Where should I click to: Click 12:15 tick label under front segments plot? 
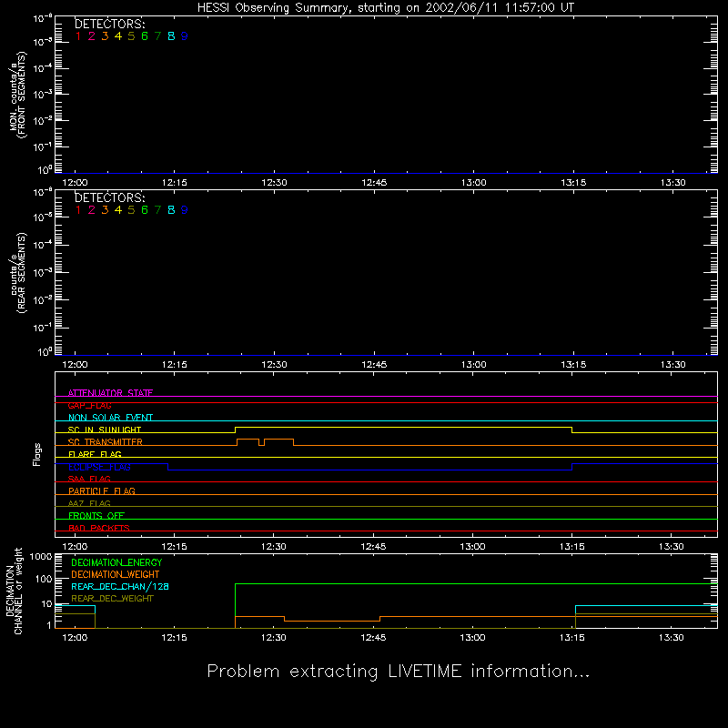pyautogui.click(x=175, y=183)
